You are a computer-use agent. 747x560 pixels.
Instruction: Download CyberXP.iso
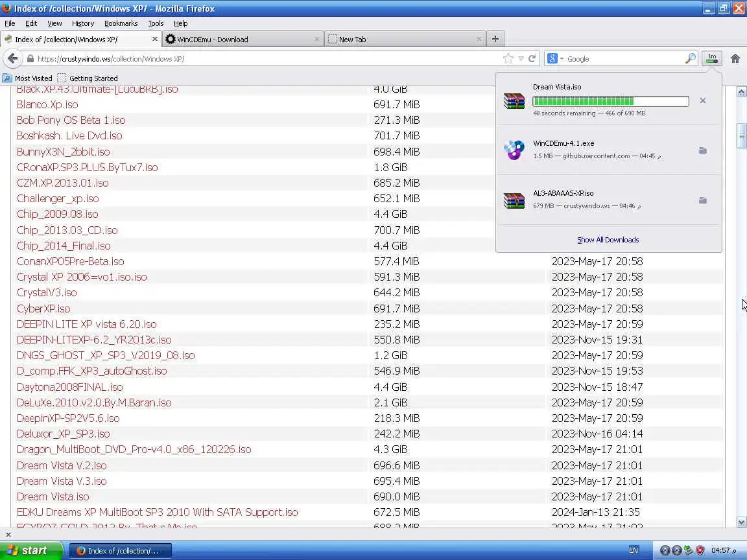[43, 309]
